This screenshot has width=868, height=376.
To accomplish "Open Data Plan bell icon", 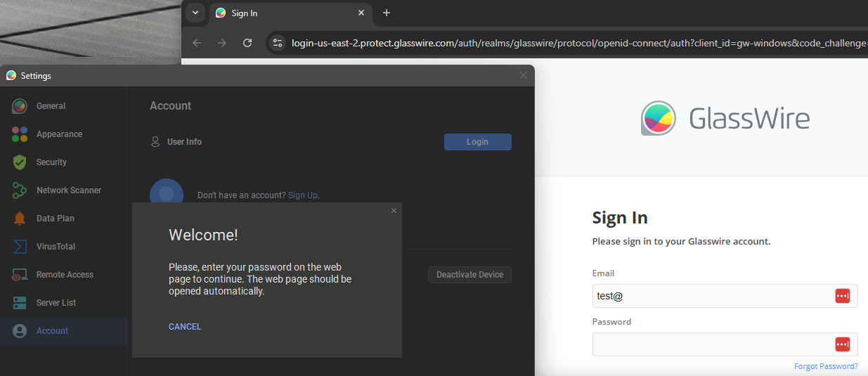I will pos(20,219).
